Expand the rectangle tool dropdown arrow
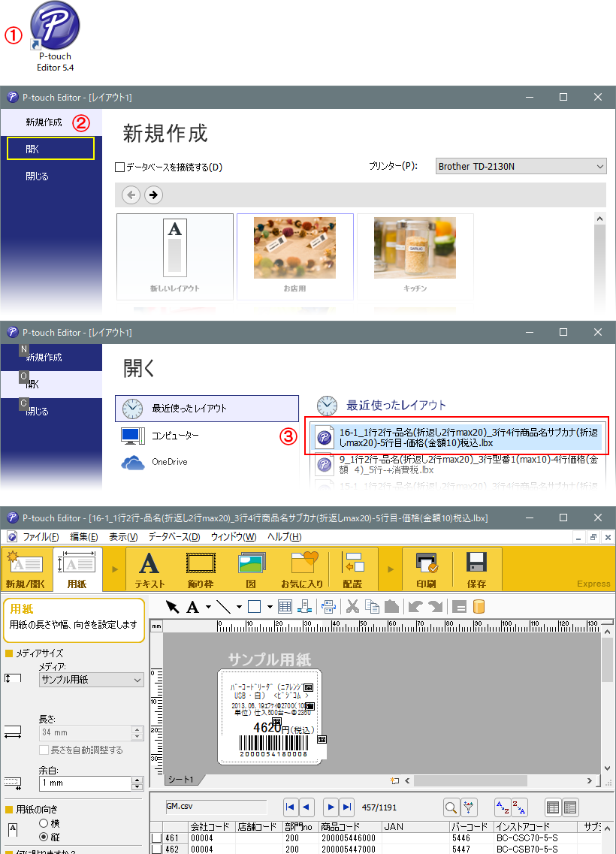616x854 pixels. coord(270,606)
